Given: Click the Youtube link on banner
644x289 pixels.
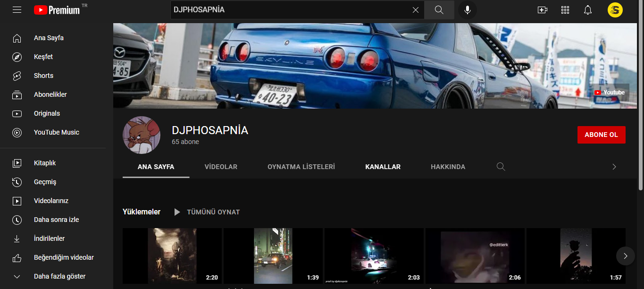Looking at the screenshot, I should [x=609, y=93].
